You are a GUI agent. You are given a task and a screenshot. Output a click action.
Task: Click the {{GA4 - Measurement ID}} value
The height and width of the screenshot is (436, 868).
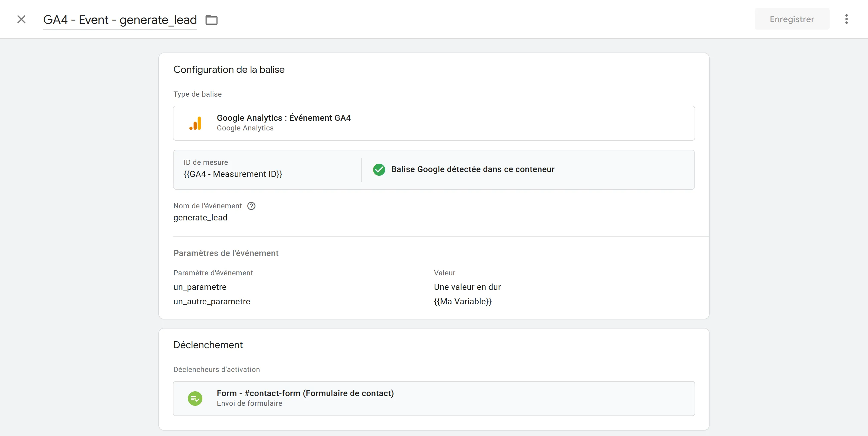(x=233, y=174)
